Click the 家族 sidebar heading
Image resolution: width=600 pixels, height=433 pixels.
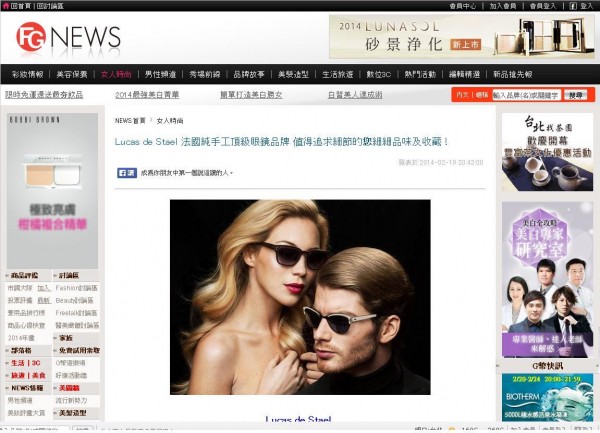click(x=66, y=338)
